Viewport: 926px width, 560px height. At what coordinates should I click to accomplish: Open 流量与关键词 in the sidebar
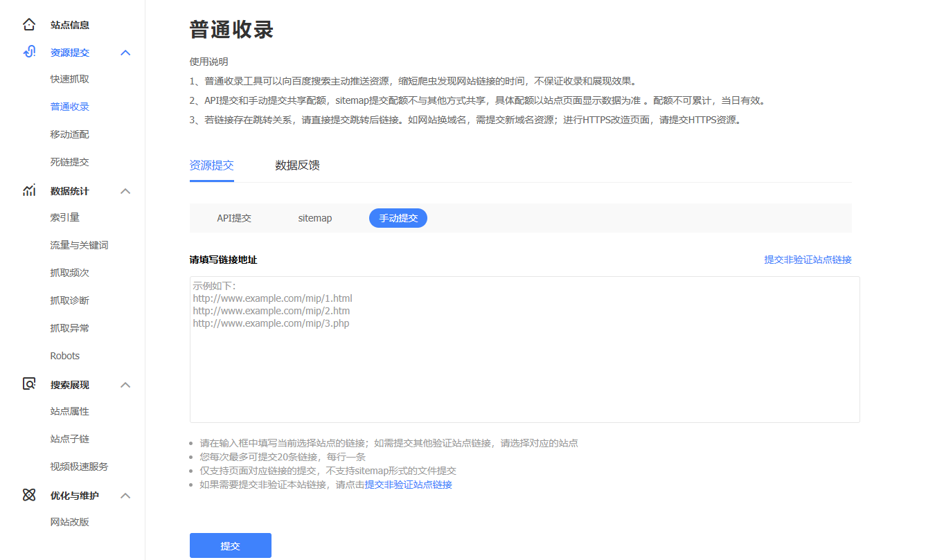[80, 245]
